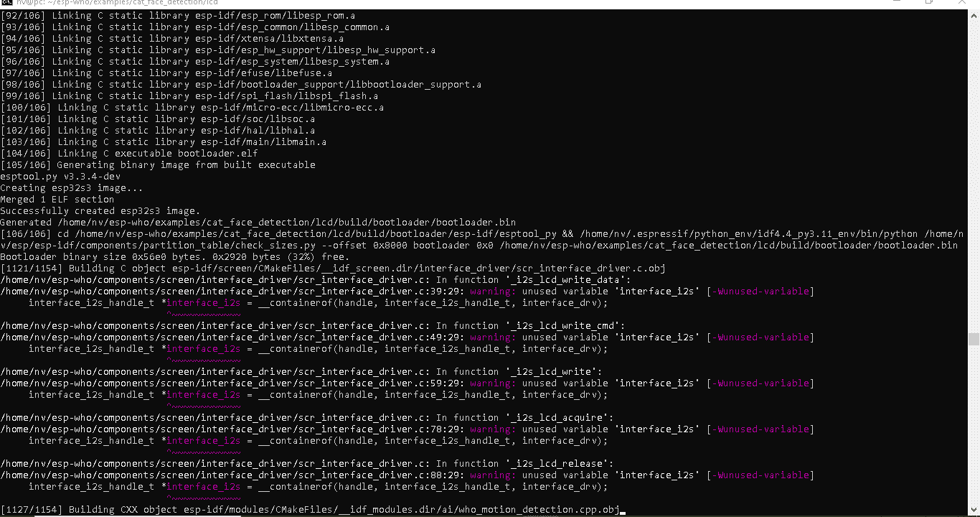The height and width of the screenshot is (517, 980).
Task: Close the terminal window
Action: point(962,3)
